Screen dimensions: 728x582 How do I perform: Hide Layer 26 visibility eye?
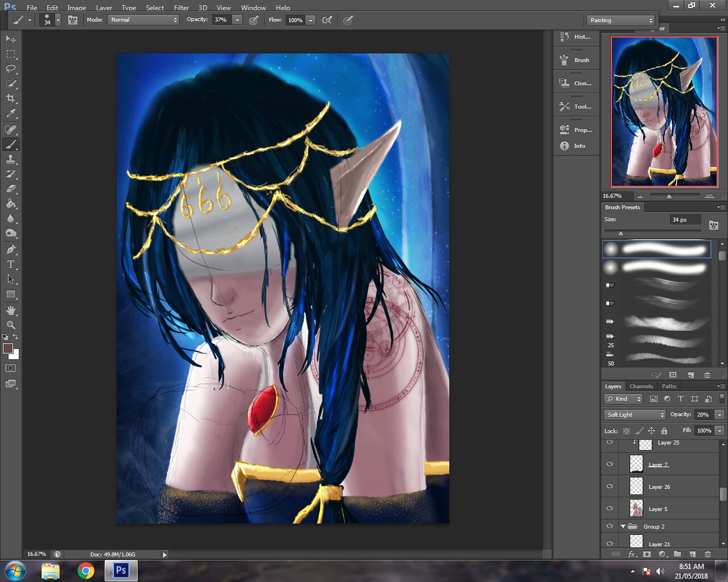[x=610, y=487]
